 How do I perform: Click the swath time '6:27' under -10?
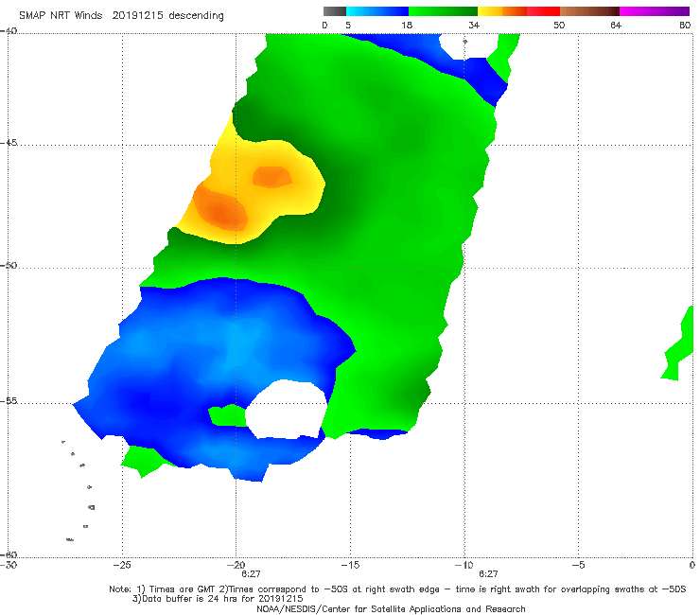[488, 574]
